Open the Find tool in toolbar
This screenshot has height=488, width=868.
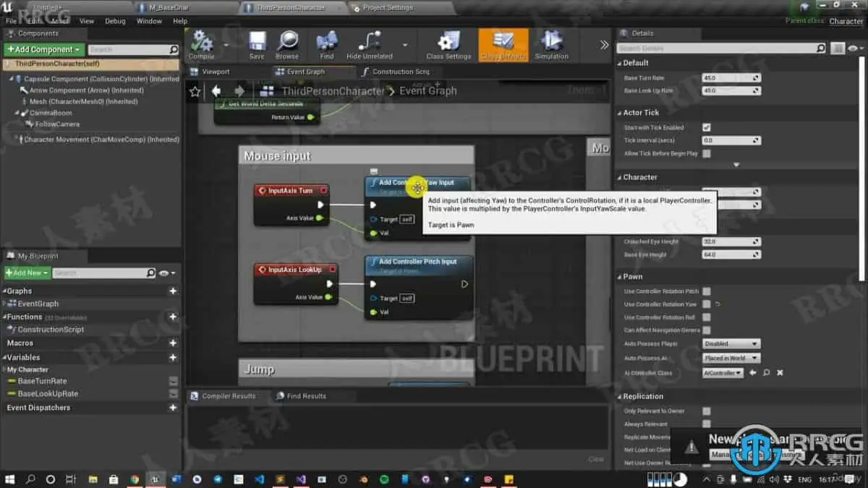coord(327,45)
